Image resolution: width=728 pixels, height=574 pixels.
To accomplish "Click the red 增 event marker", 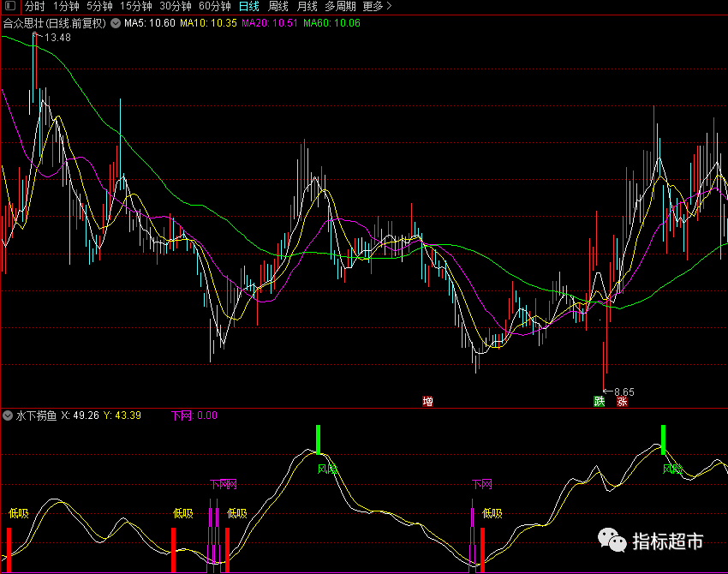I will 427,401.
